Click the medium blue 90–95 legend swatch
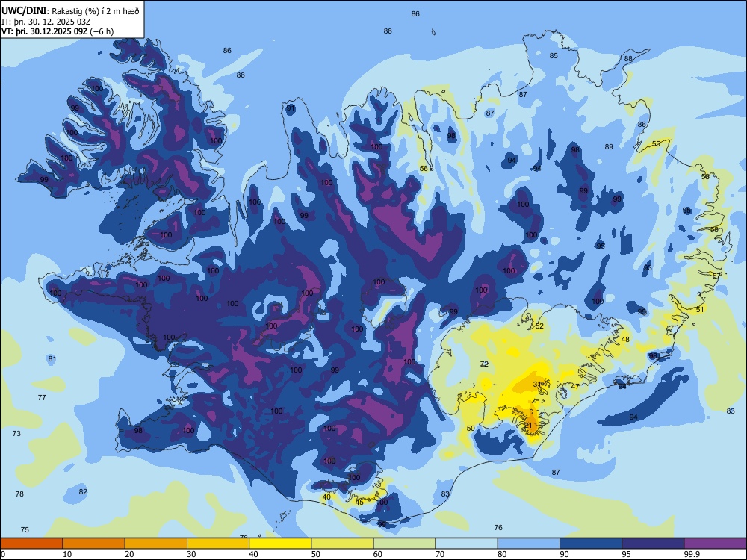 click(591, 544)
